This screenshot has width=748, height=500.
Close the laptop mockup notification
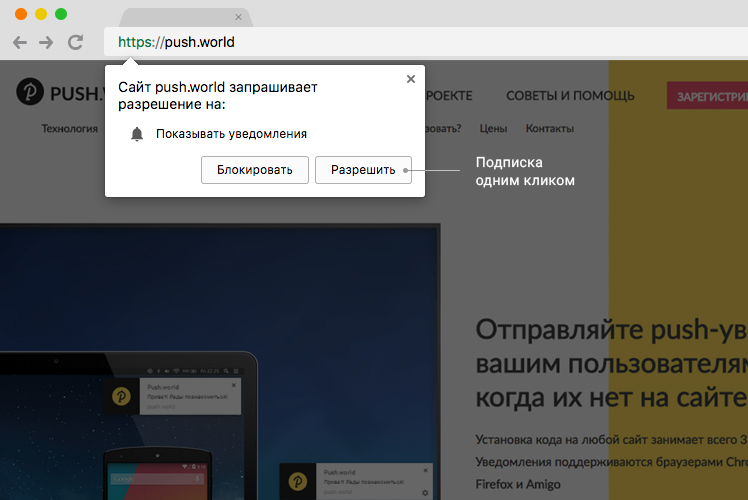point(234,385)
